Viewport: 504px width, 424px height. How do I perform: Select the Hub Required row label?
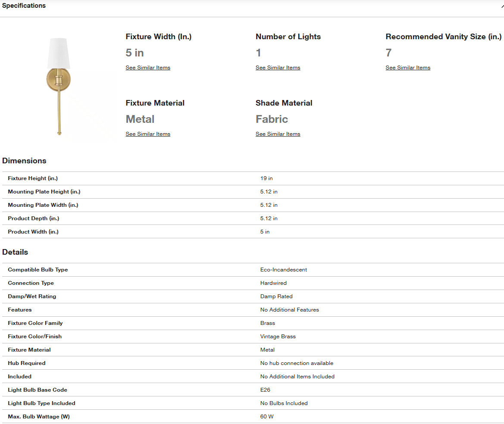click(27, 363)
